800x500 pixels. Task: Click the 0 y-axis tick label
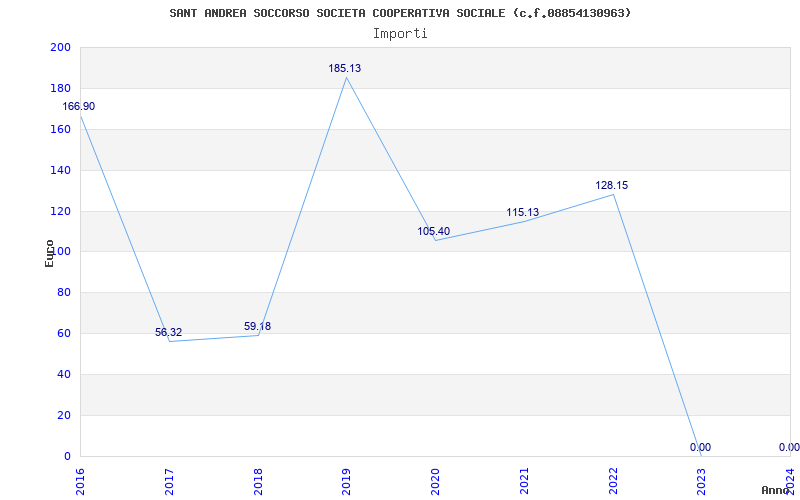pos(67,456)
